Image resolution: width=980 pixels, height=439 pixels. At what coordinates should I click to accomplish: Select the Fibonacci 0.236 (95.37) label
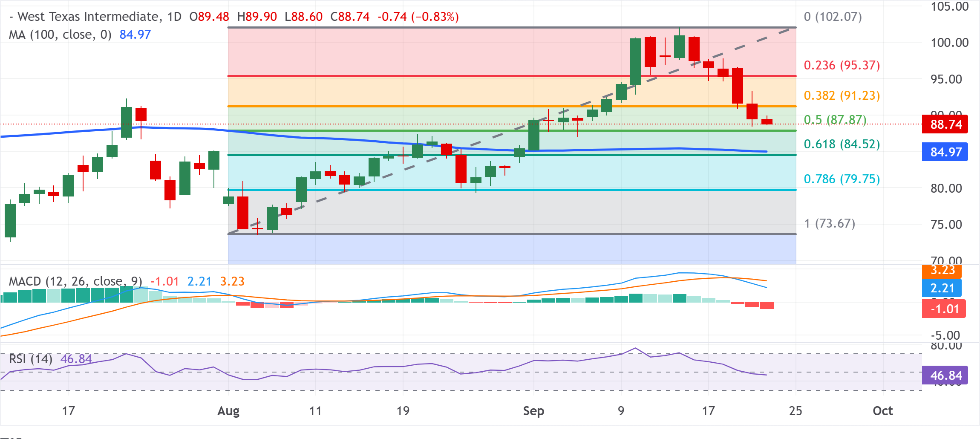(842, 65)
